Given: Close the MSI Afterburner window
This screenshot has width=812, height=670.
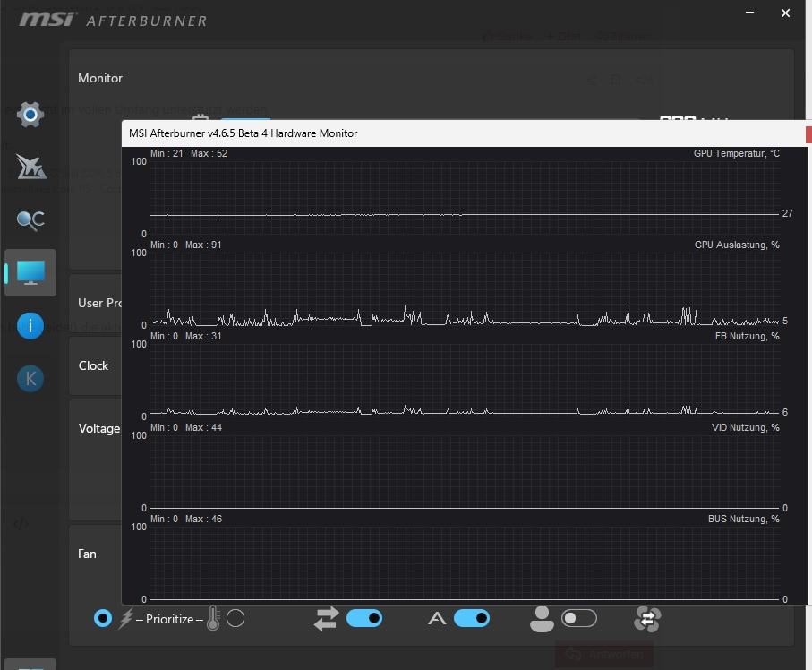Looking at the screenshot, I should 785,13.
